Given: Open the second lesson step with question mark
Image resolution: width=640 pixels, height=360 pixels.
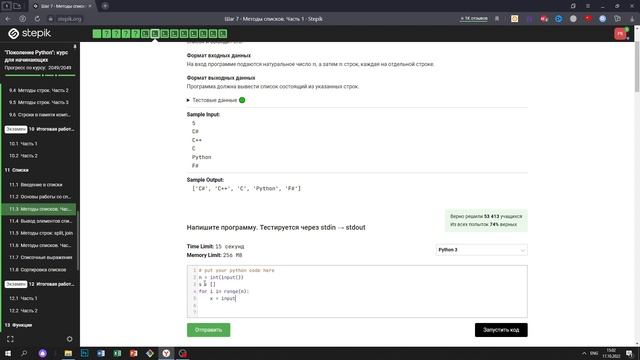Looking at the screenshot, I should (107, 34).
